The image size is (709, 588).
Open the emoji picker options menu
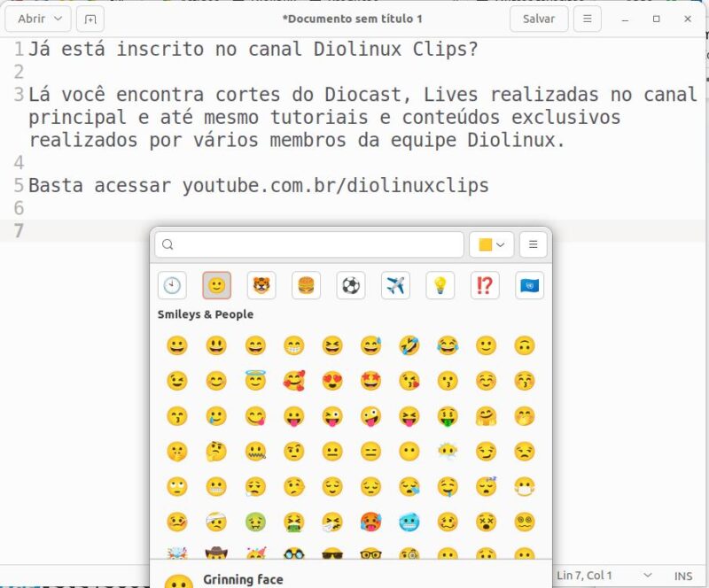533,244
